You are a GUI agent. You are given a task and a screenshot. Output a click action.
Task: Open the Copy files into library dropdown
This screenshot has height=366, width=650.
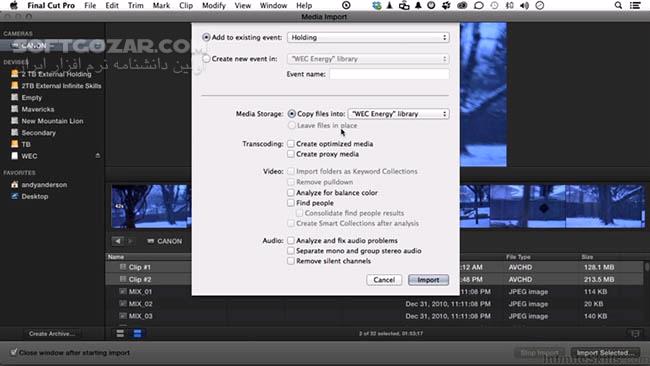(398, 114)
